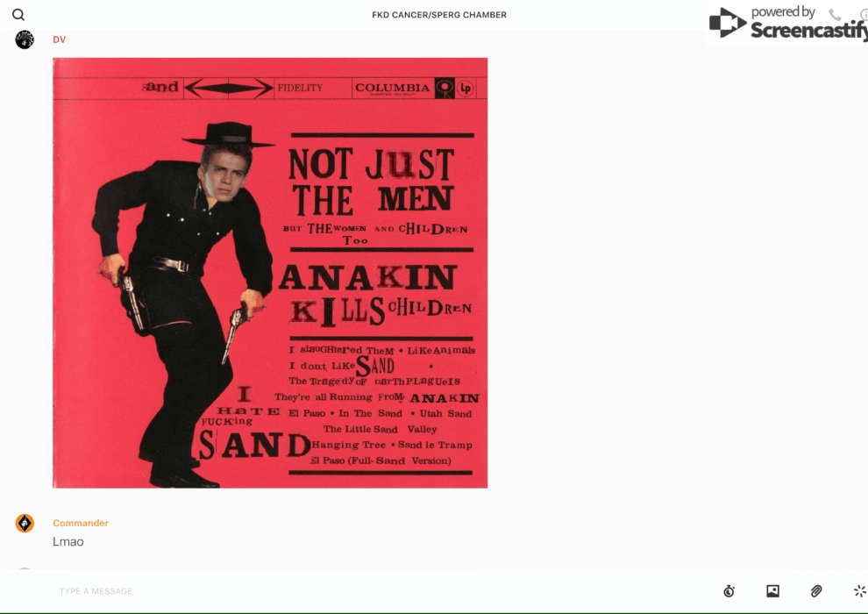This screenshot has height=614, width=868.
Task: Focus the Type a Message field
Action: point(351,591)
